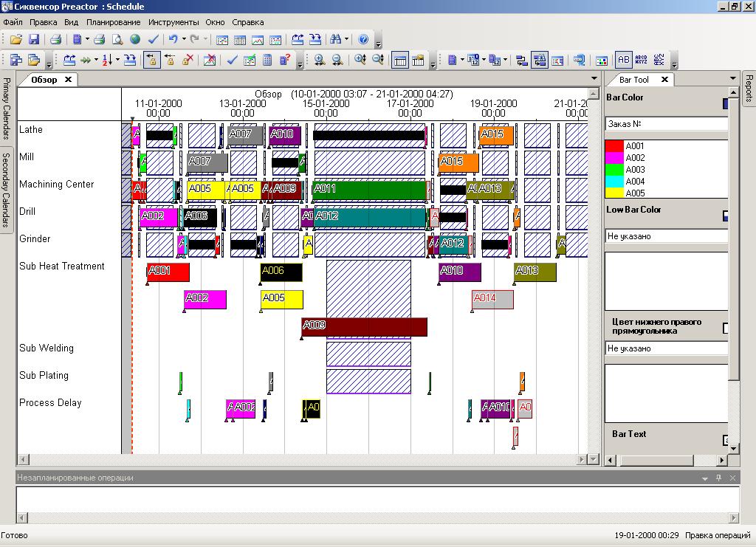Toggle the highlighted calendar grid view button
Image resolution: width=756 pixels, height=547 pixels.
[400, 61]
